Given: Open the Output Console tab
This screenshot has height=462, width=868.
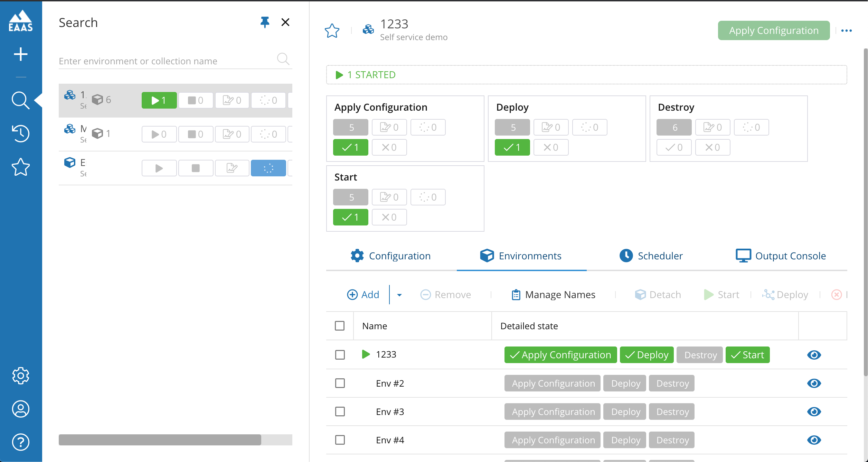Looking at the screenshot, I should 781,256.
